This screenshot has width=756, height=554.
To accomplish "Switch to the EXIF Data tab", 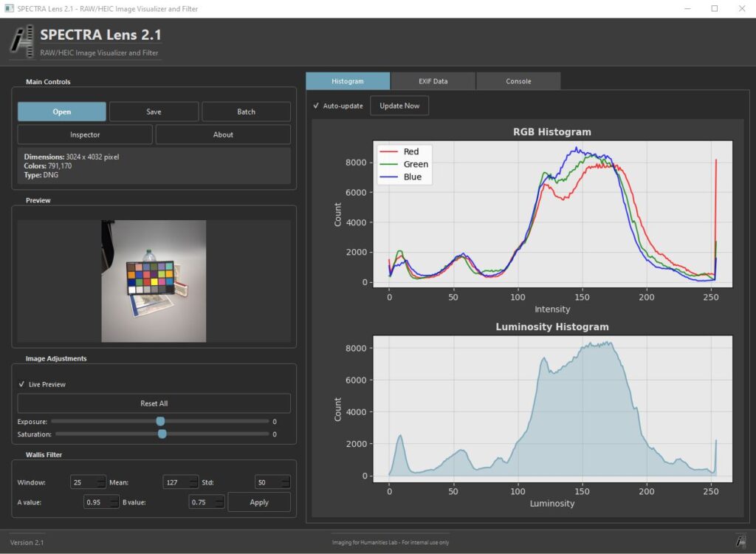I will click(x=433, y=81).
